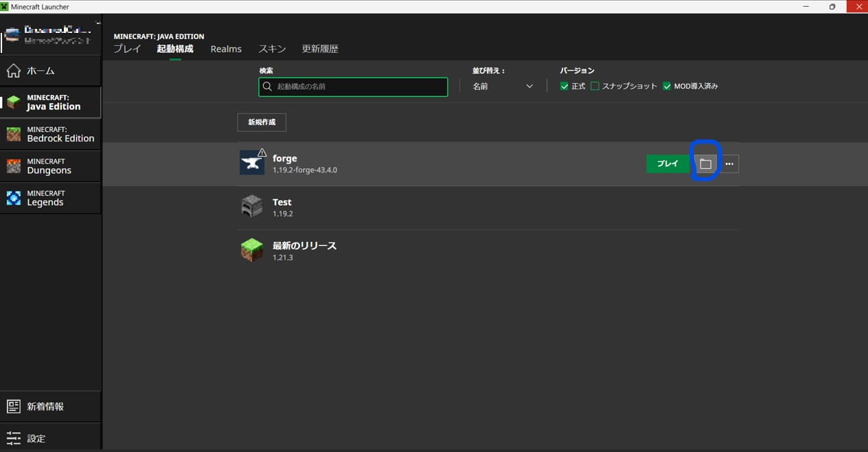
Task: Open the スキン tab
Action: pyautogui.click(x=272, y=49)
